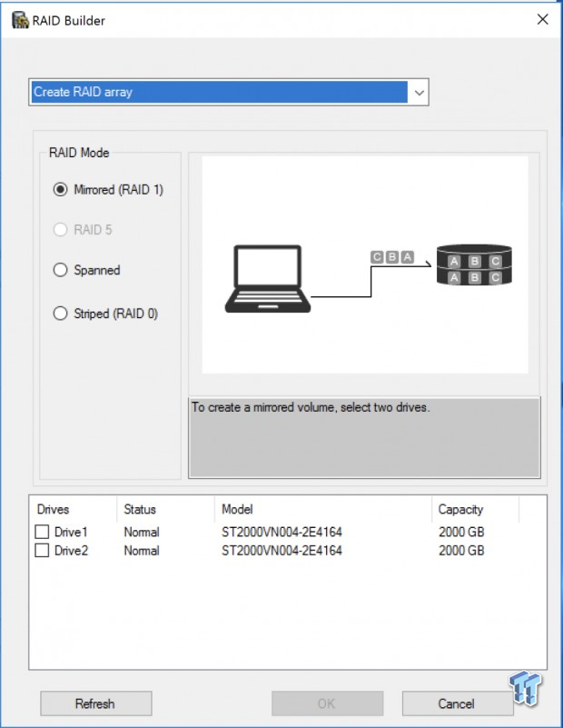Screen dimensions: 563x728
Task: Click Drive1's model ST2000VN004-2E4164
Action: coord(281,532)
